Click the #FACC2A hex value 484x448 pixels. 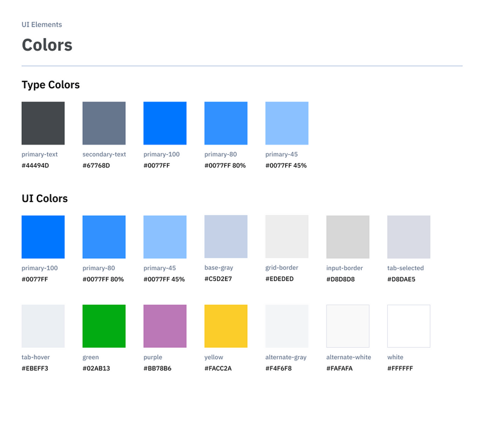[x=218, y=368]
